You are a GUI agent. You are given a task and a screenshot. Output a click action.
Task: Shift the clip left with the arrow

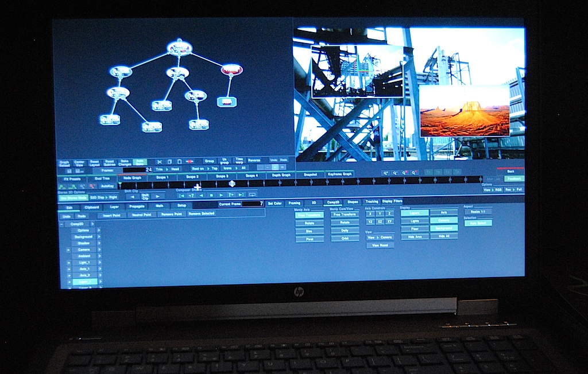(x=133, y=196)
